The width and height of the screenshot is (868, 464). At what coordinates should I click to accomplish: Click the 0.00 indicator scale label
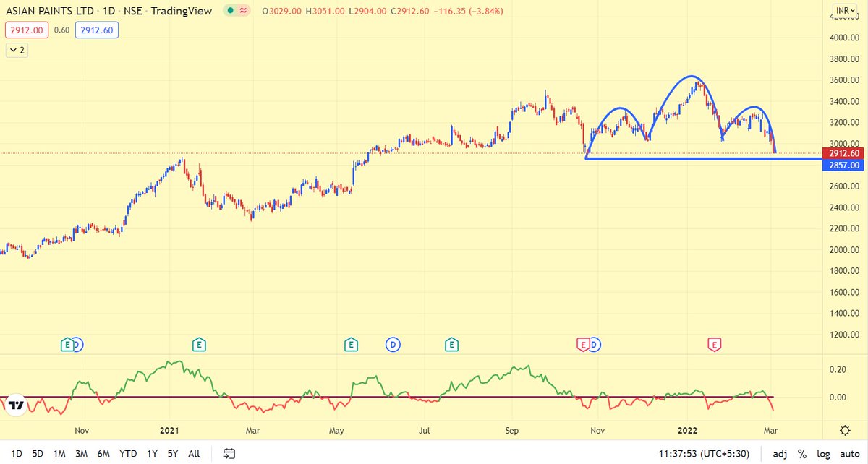tap(836, 398)
